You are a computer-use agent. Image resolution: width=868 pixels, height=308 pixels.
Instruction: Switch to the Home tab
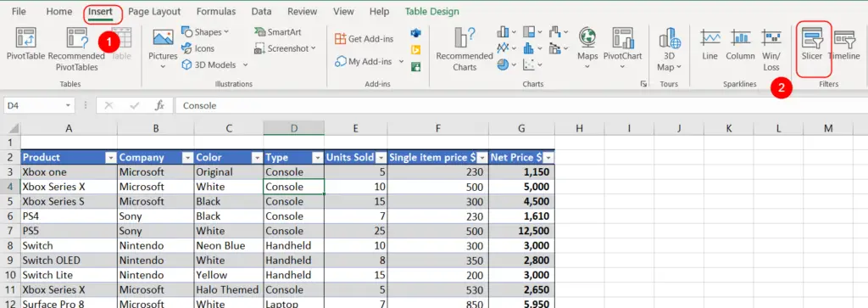click(59, 11)
